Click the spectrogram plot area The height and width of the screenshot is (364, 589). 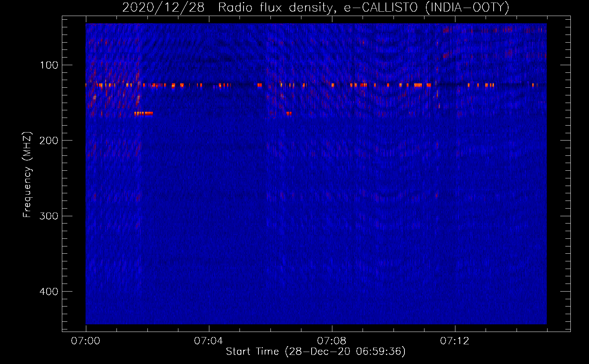[x=316, y=174]
